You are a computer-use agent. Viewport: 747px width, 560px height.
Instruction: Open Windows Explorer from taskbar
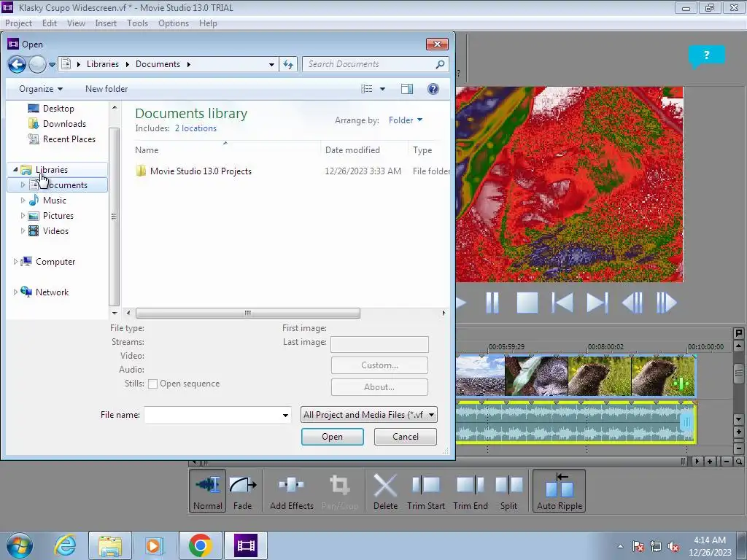point(110,545)
